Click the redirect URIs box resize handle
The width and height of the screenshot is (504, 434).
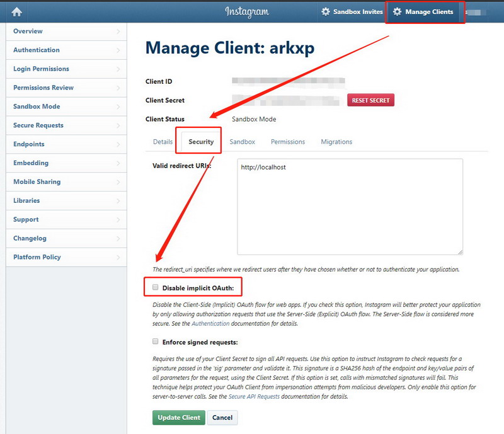point(461,252)
